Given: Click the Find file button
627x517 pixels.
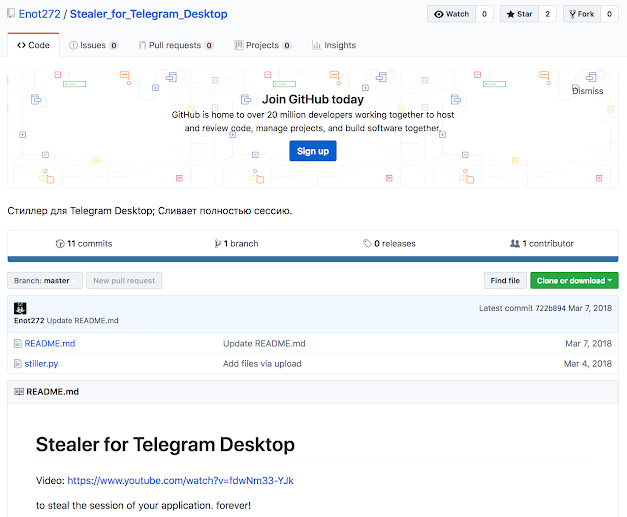Looking at the screenshot, I should coord(504,281).
